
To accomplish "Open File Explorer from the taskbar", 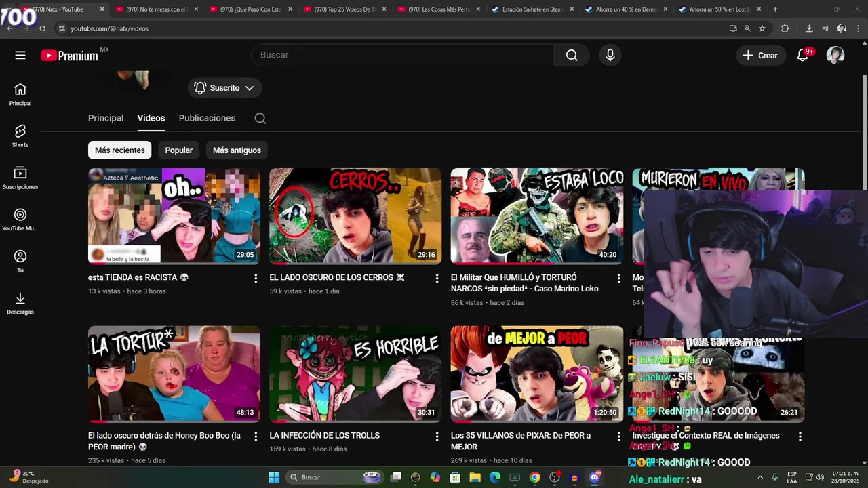I will pyautogui.click(x=475, y=477).
